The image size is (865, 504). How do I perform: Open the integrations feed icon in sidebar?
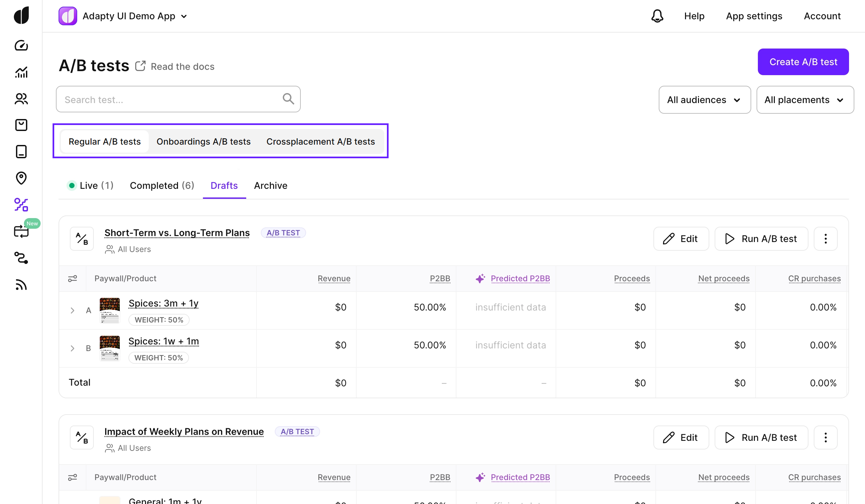[21, 285]
